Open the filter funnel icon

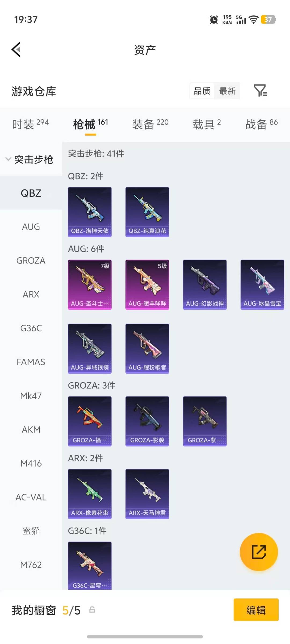tap(260, 91)
